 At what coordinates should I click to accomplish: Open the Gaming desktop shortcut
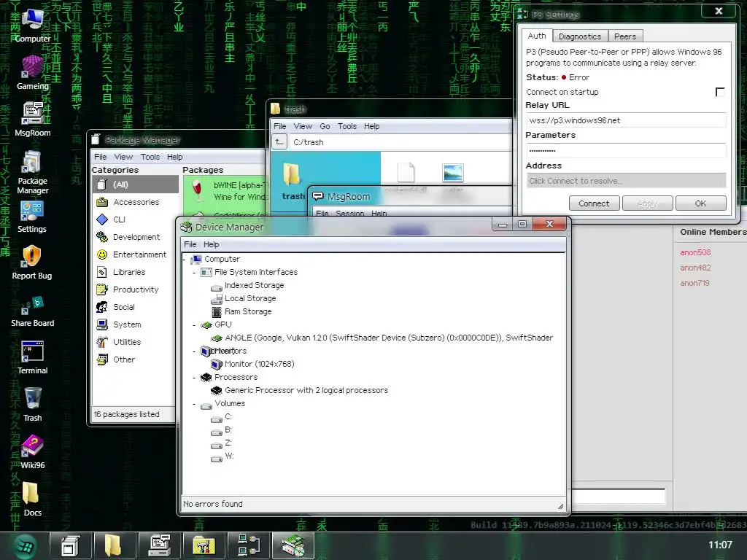pyautogui.click(x=32, y=72)
